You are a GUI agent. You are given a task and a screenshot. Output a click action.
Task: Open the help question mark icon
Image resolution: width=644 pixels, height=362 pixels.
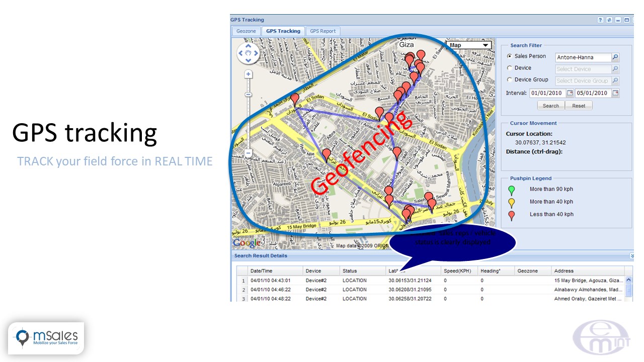600,20
